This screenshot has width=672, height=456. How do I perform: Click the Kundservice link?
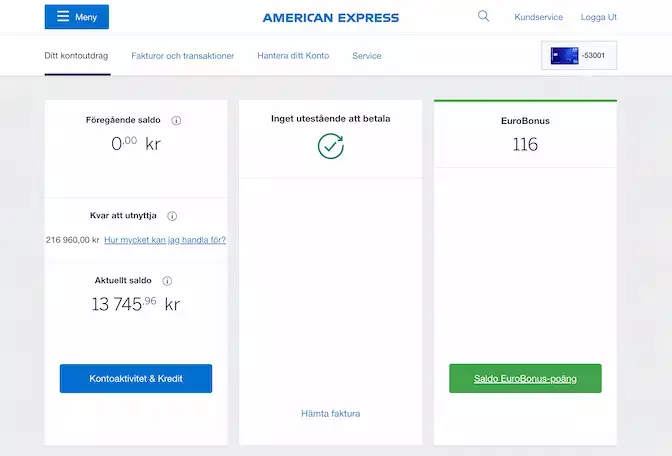(x=538, y=18)
